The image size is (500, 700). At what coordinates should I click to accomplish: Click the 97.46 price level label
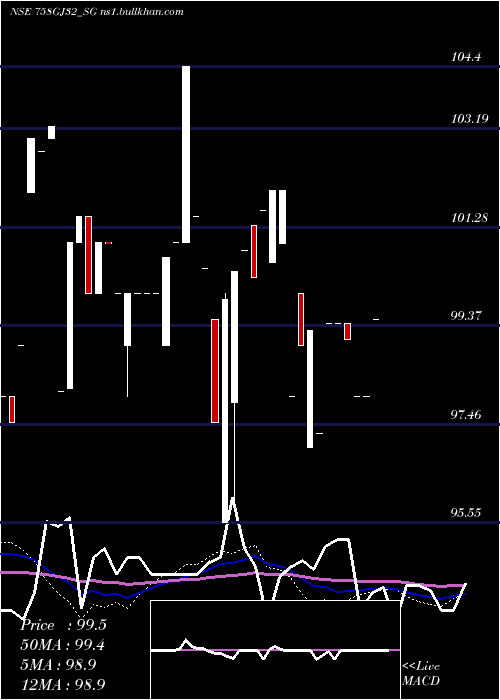click(x=467, y=415)
